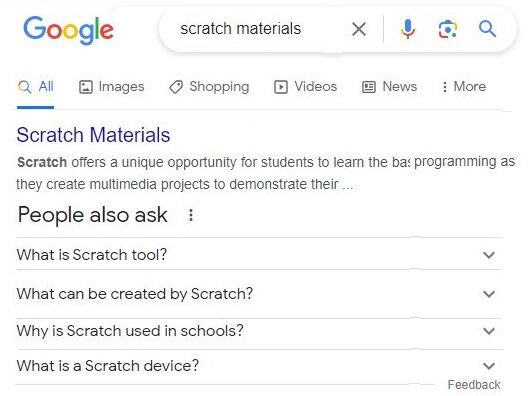
Task: Clear the search box with the X icon
Action: point(359,29)
